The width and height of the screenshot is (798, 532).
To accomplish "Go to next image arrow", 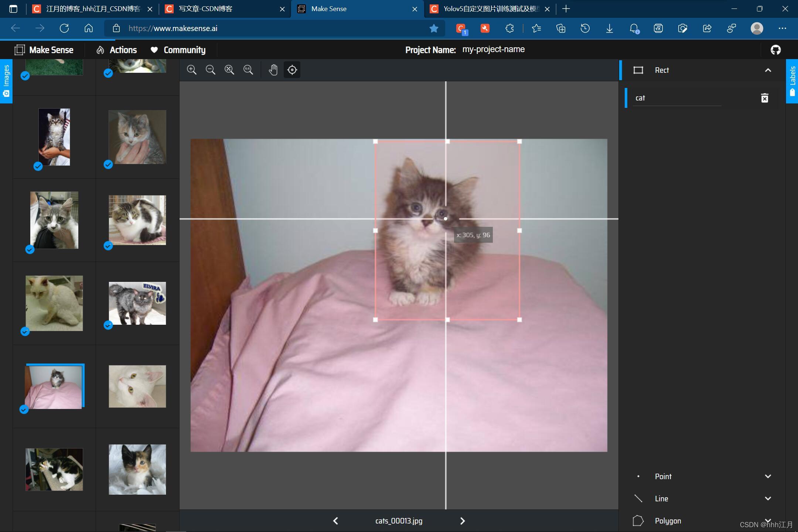I will pyautogui.click(x=462, y=521).
